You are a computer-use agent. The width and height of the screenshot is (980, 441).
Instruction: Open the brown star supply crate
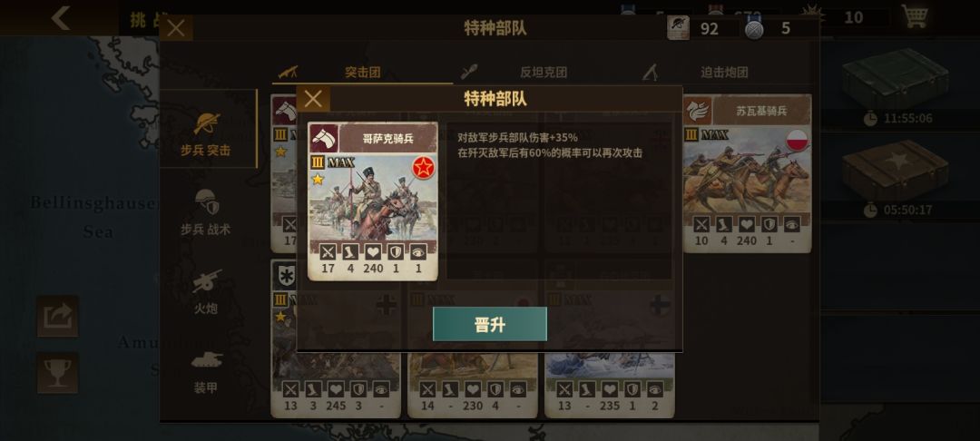(895, 171)
